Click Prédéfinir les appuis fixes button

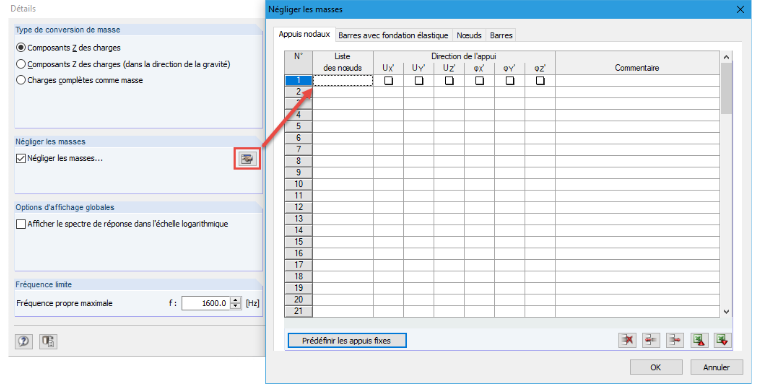[x=347, y=340]
